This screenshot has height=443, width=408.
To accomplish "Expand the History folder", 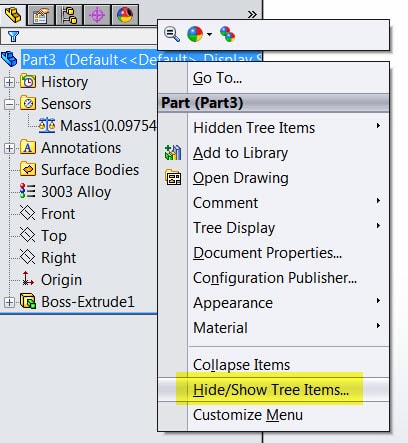I will pyautogui.click(x=9, y=82).
